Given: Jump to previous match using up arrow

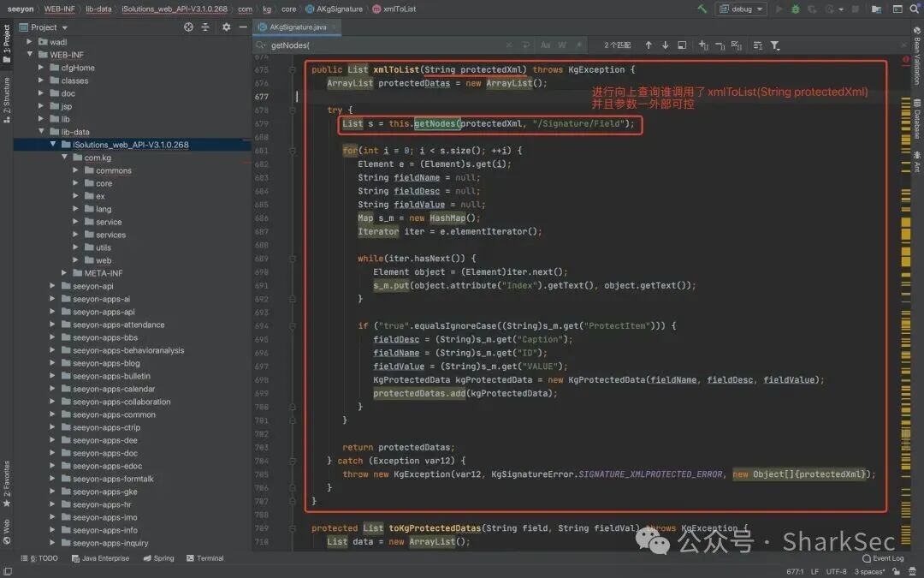Looking at the screenshot, I should click(x=649, y=45).
